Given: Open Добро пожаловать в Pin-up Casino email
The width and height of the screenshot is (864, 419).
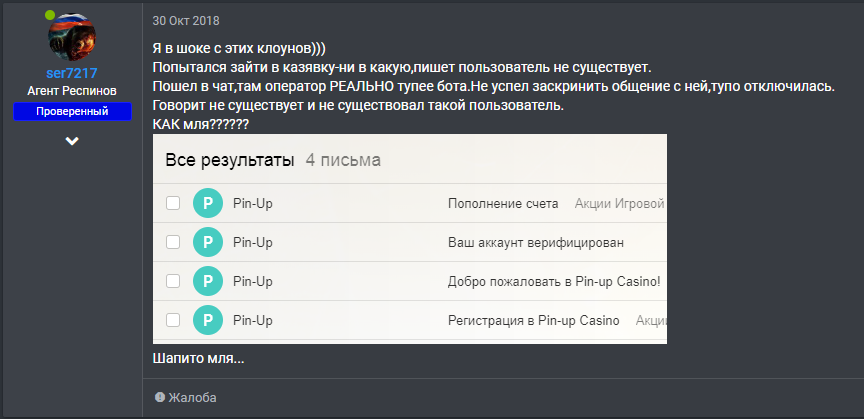Looking at the screenshot, I should 554,281.
